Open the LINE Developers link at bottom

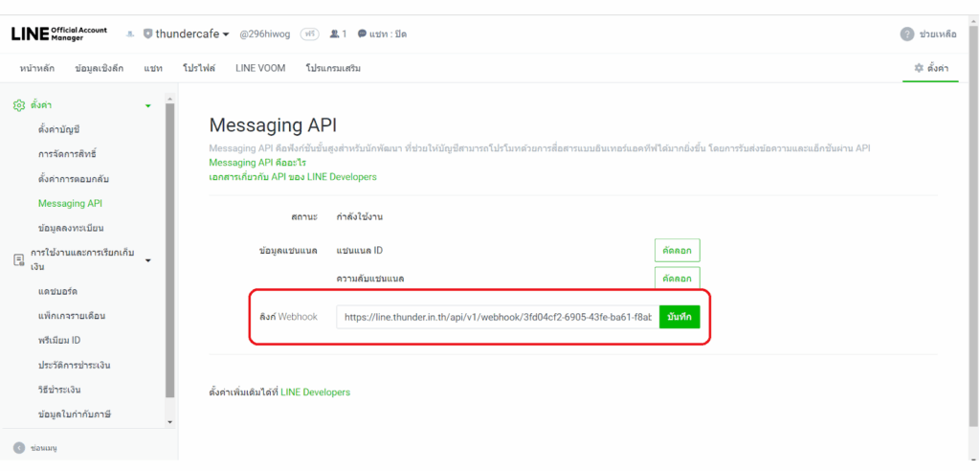(315, 392)
